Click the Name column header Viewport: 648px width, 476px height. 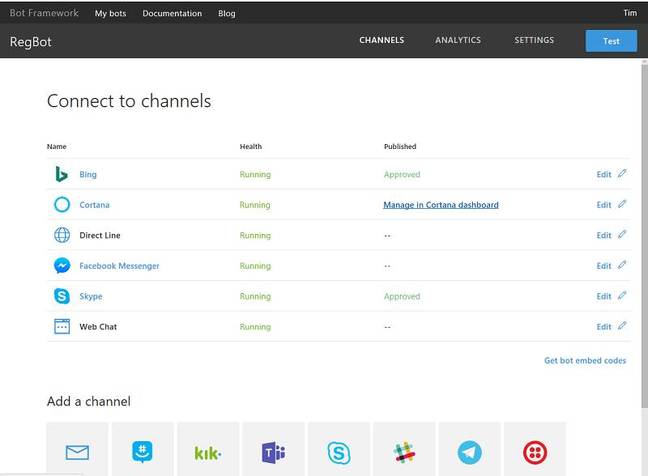click(x=57, y=146)
